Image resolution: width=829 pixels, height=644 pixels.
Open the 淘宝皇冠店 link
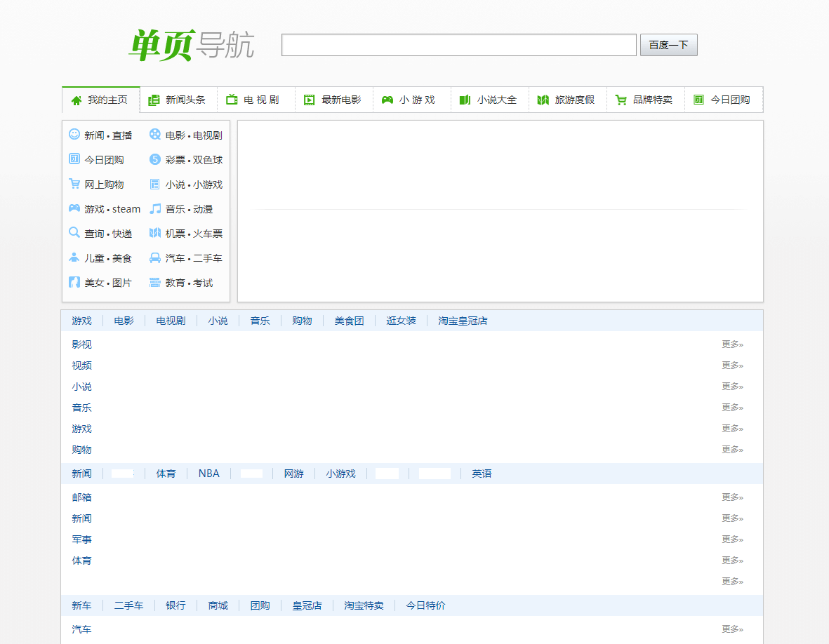click(x=462, y=321)
